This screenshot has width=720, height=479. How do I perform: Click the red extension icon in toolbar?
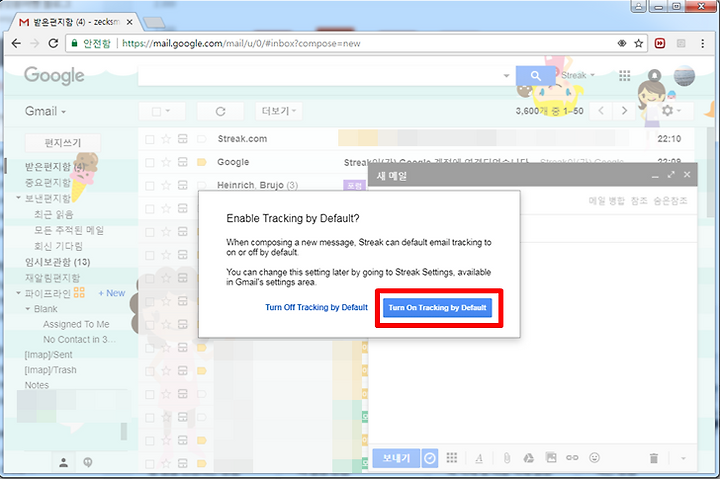pos(660,43)
